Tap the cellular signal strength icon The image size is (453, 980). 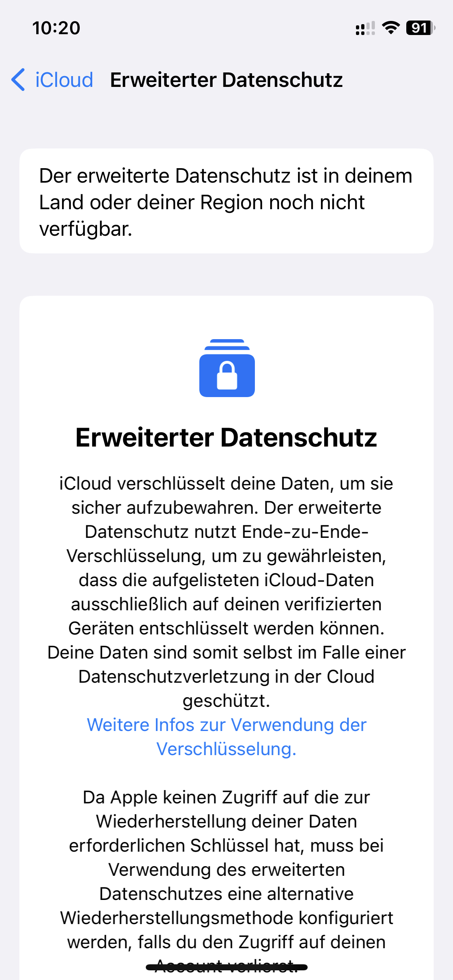[x=365, y=29]
